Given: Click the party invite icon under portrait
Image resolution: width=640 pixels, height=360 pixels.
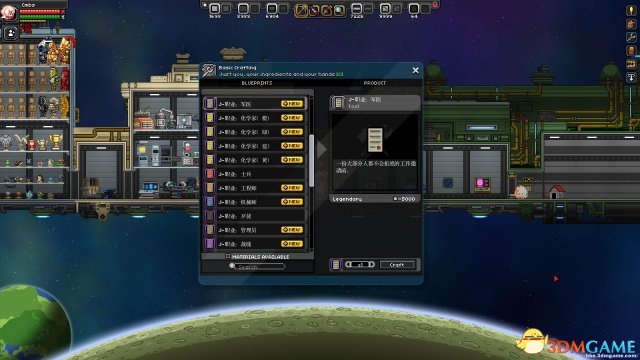Looking at the screenshot, I should (11, 33).
